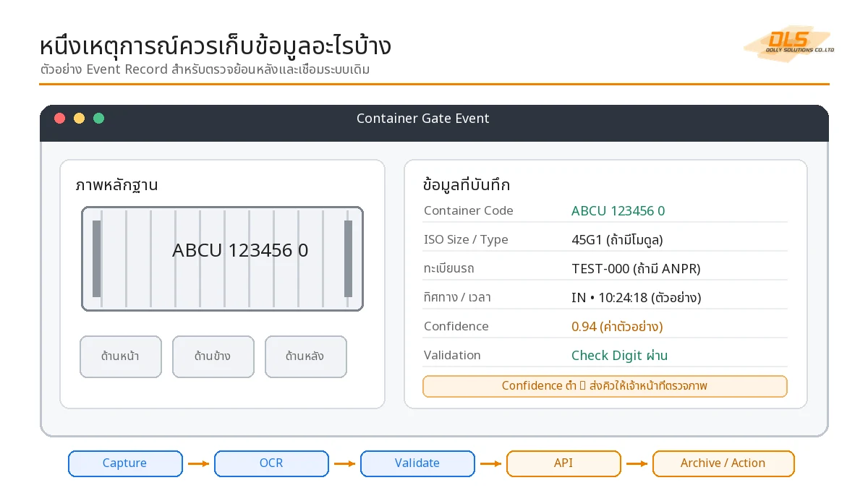
Task: Click the DLS Dolly Solutions logo
Action: click(789, 43)
